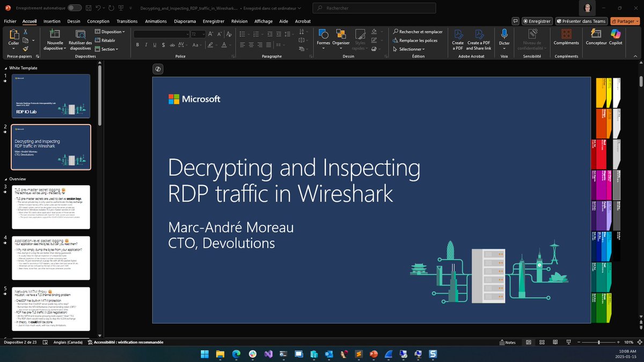Viewport: 644px width, 362px height.
Task: Click Rechercher et remplacer
Action: (x=418, y=32)
